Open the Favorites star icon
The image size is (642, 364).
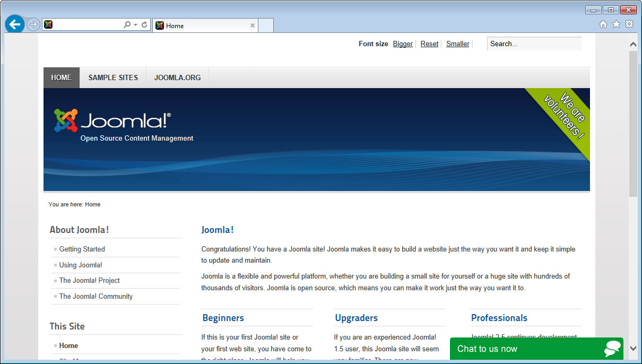tap(616, 24)
